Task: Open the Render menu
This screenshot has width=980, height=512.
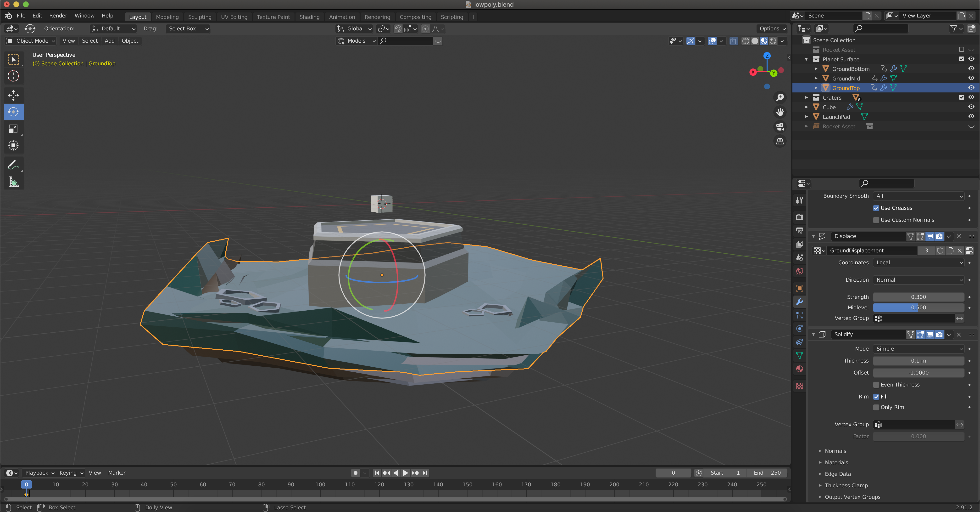Action: [58, 16]
